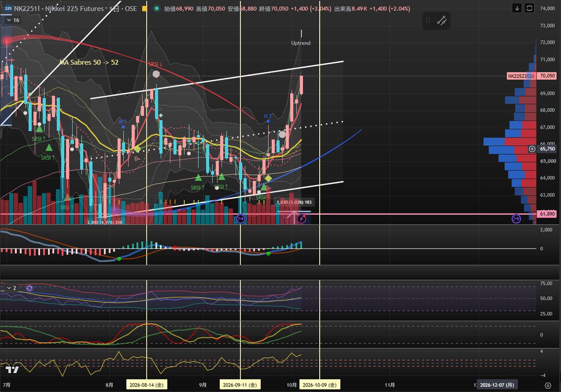Viewport: 561px width, 392px height.
Task: Click the upper white channel trendline
Action: tap(216, 80)
